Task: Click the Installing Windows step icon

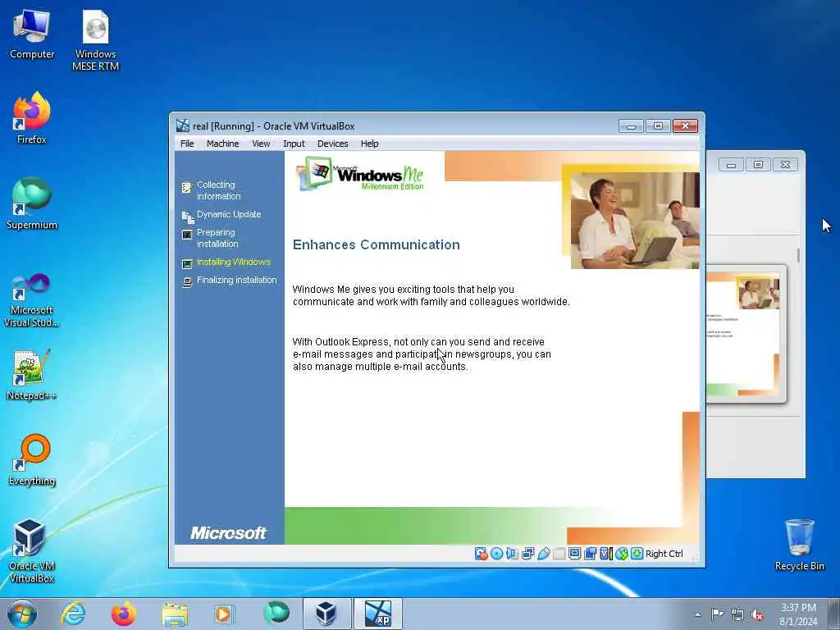Action: (x=187, y=263)
